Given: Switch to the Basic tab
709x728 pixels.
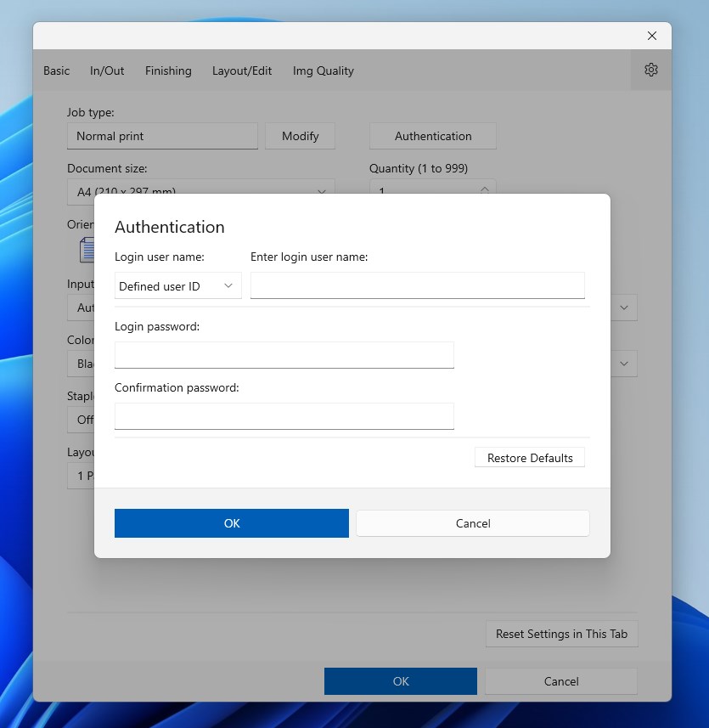Looking at the screenshot, I should coord(57,71).
